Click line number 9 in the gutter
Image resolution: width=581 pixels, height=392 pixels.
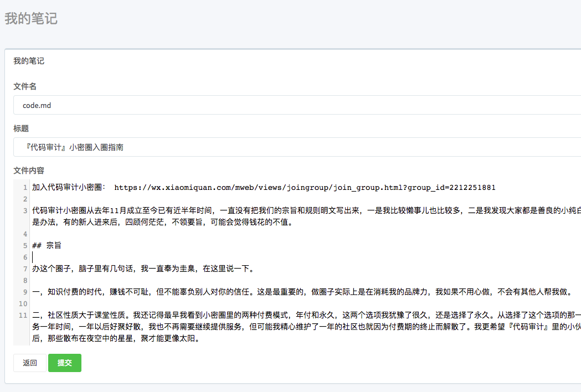pos(25,292)
